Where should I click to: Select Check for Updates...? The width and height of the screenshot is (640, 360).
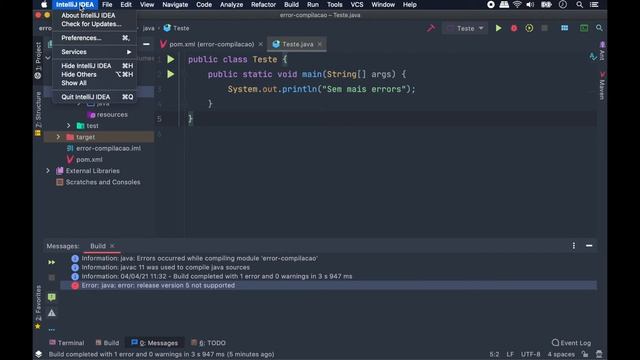coord(95,24)
